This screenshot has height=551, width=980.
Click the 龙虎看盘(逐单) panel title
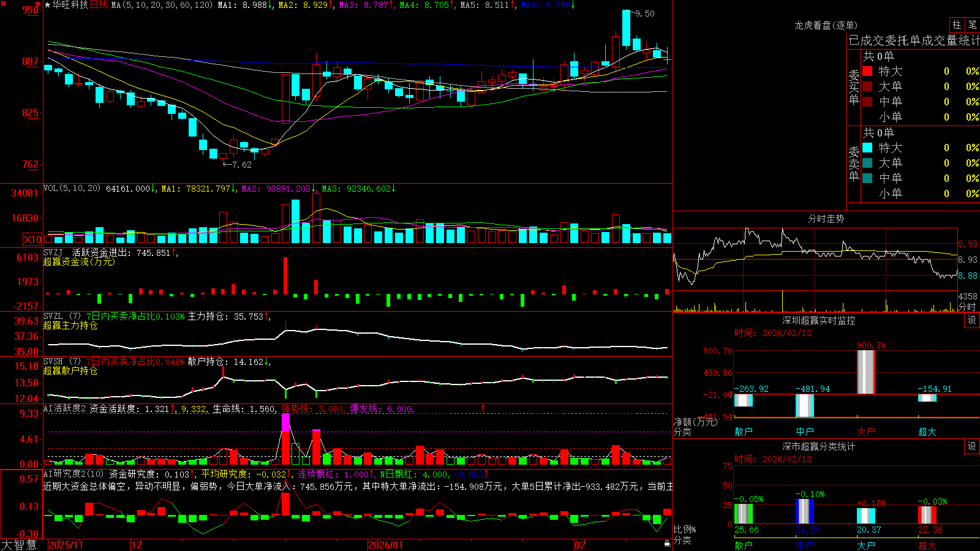click(x=826, y=25)
